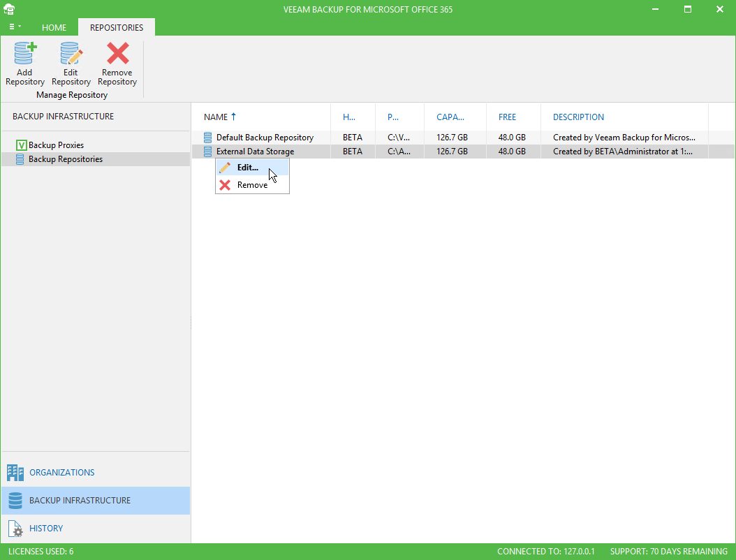Click the pencil icon beside Edit menu entry
The image size is (736, 560).
tap(225, 168)
